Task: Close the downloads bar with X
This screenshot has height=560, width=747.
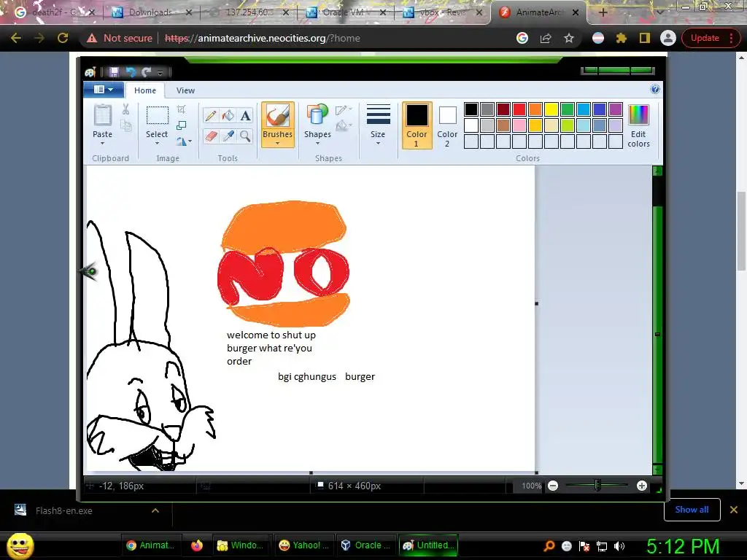Action: point(734,510)
